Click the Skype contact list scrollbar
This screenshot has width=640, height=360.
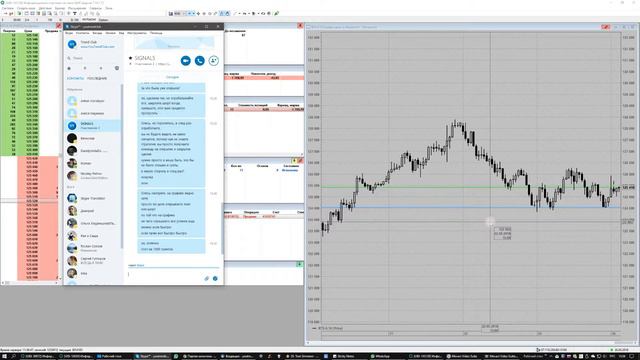point(122,167)
